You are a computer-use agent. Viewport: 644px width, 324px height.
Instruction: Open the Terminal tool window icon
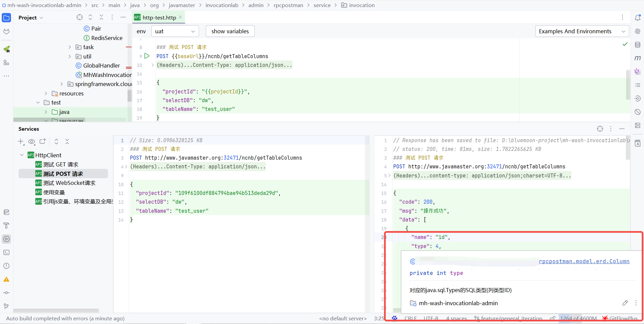6,252
